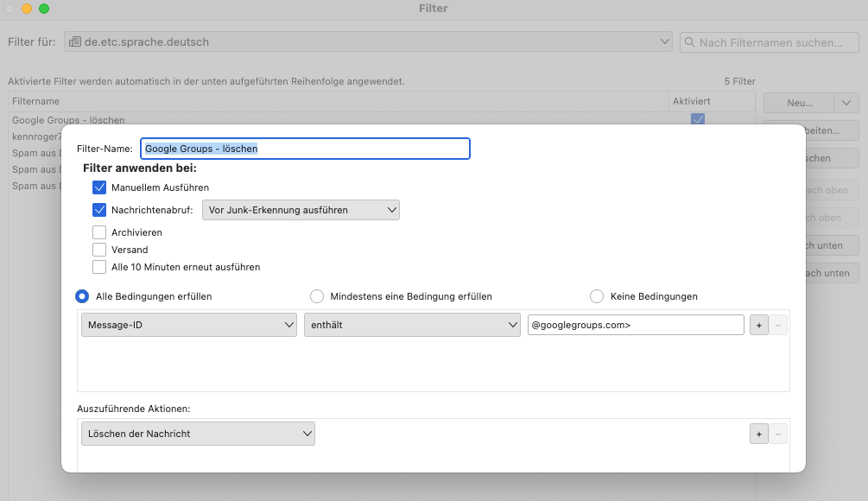Enable Alle 10 Minuten erneut ausführen

pos(99,267)
